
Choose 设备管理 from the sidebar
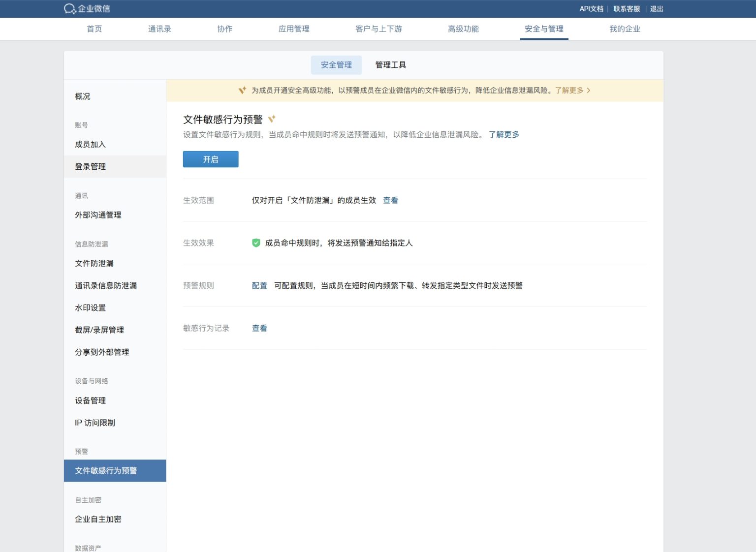point(91,400)
